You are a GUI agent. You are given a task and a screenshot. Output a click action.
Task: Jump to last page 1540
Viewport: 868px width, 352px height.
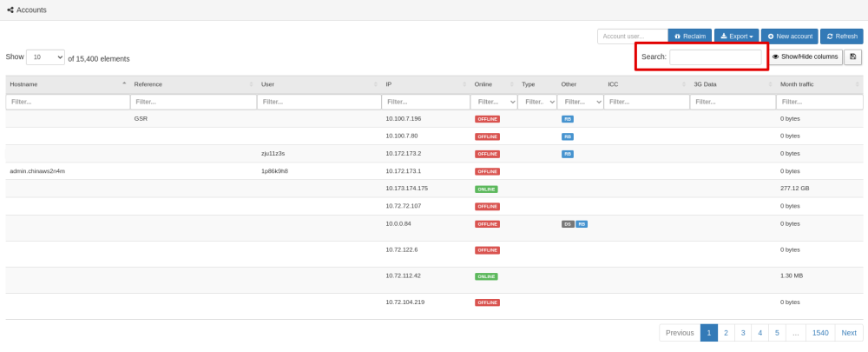click(x=820, y=333)
